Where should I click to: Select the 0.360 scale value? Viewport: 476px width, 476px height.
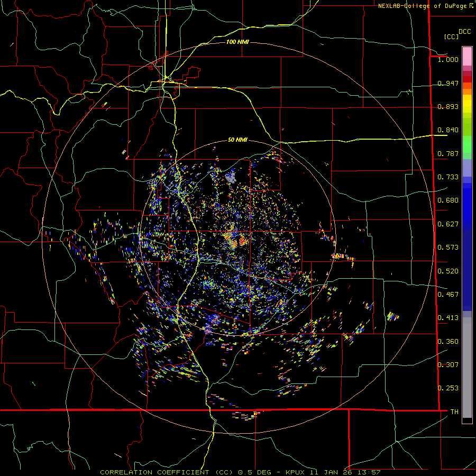tap(448, 342)
